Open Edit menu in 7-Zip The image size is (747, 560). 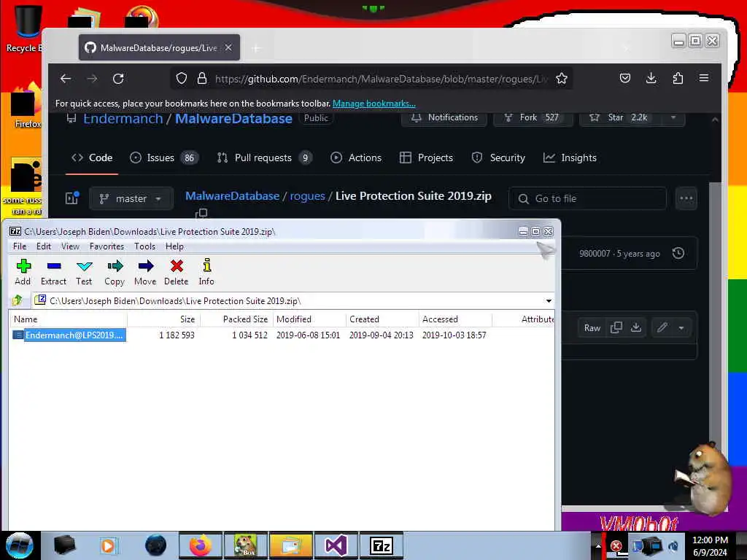[x=43, y=246]
